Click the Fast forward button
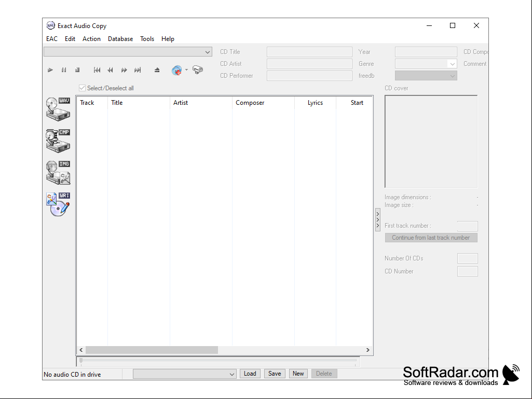Image resolution: width=532 pixels, height=399 pixels. [124, 70]
